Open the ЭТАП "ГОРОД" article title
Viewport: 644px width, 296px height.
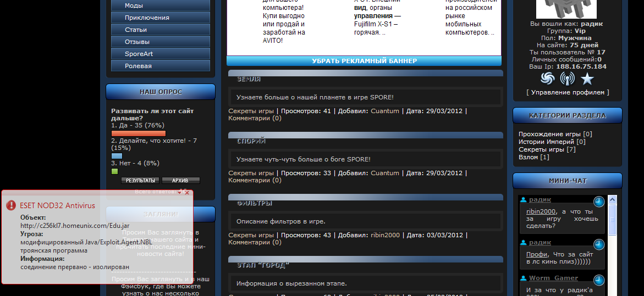(x=263, y=265)
